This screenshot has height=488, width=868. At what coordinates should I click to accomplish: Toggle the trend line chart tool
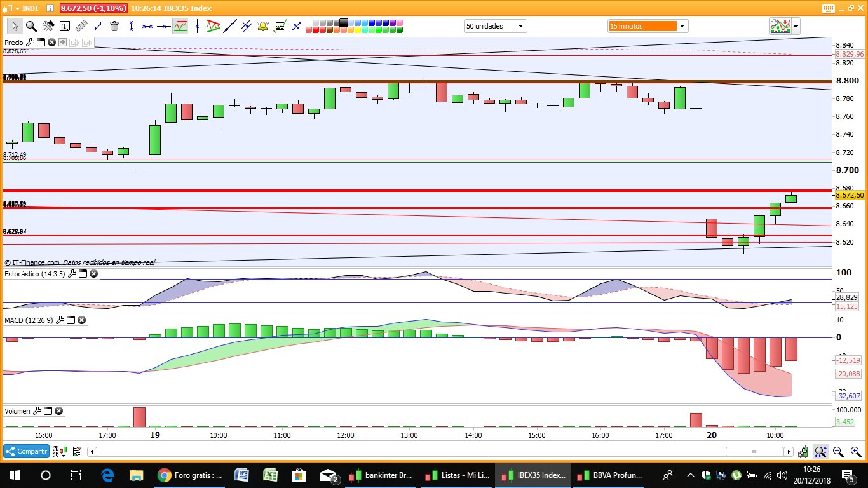pyautogui.click(x=180, y=26)
